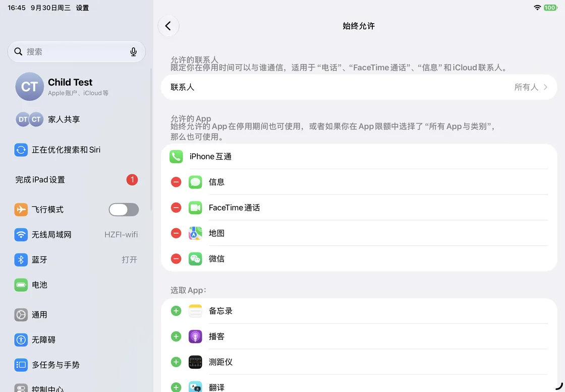
Task: Click the DT CT family avatars
Action: point(30,119)
